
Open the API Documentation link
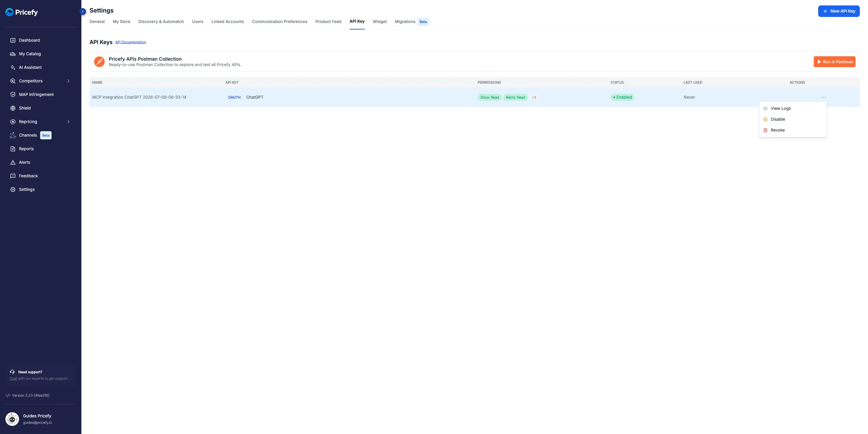pyautogui.click(x=131, y=42)
